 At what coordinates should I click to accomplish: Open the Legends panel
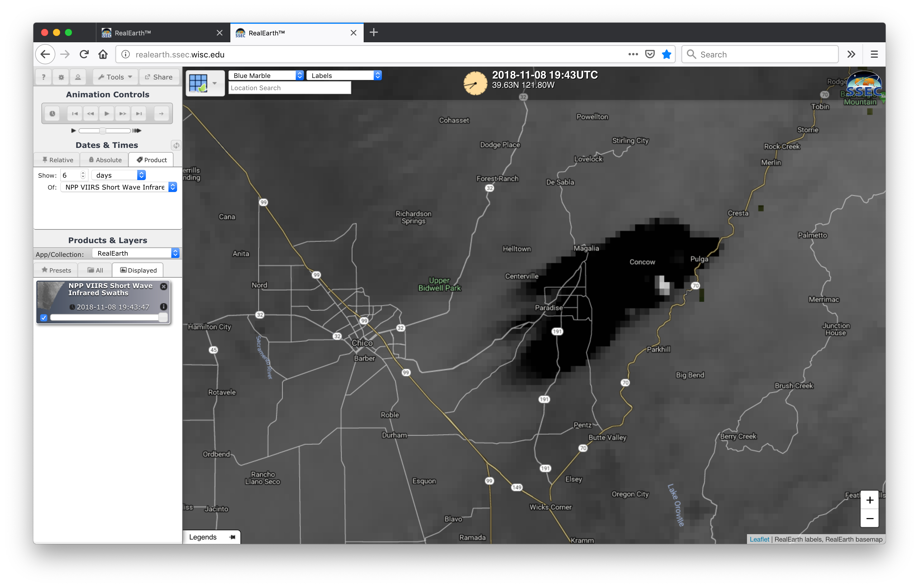pos(202,537)
